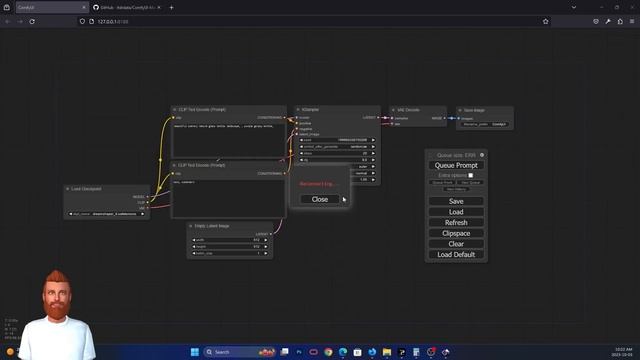Collapse the Empty Latent Image node
Image resolution: width=640 pixels, height=360 pixels.
(x=191, y=226)
